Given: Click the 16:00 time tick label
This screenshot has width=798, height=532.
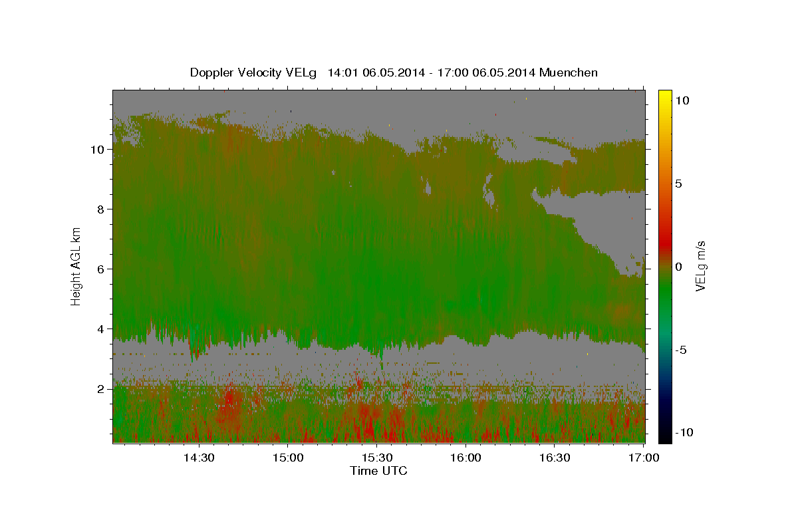Looking at the screenshot, I should click(465, 458).
